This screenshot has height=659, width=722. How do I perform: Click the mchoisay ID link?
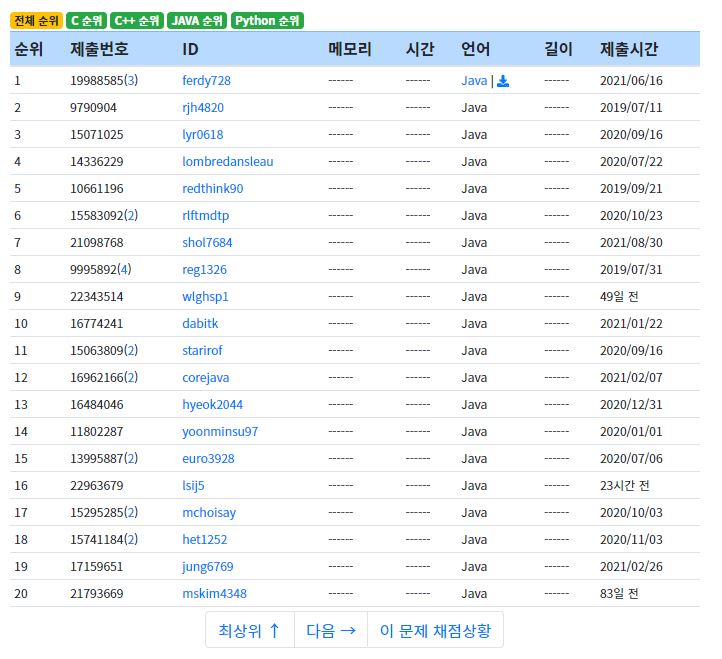(209, 513)
